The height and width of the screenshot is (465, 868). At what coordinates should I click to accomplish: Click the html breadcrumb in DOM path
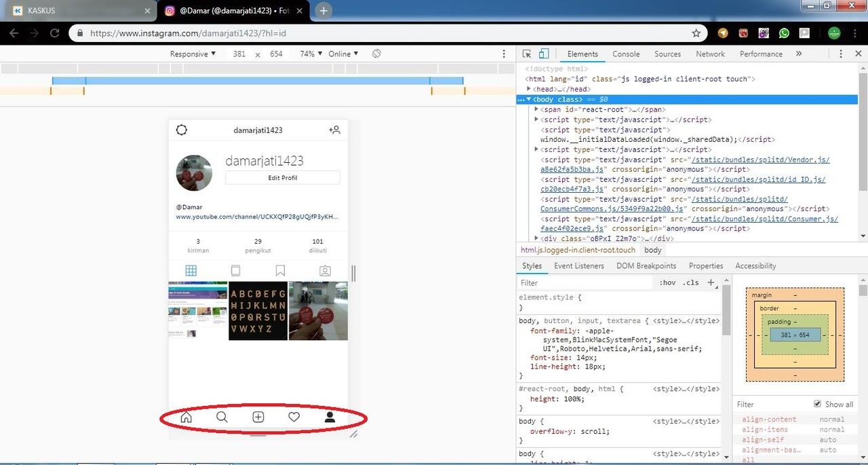coord(578,250)
